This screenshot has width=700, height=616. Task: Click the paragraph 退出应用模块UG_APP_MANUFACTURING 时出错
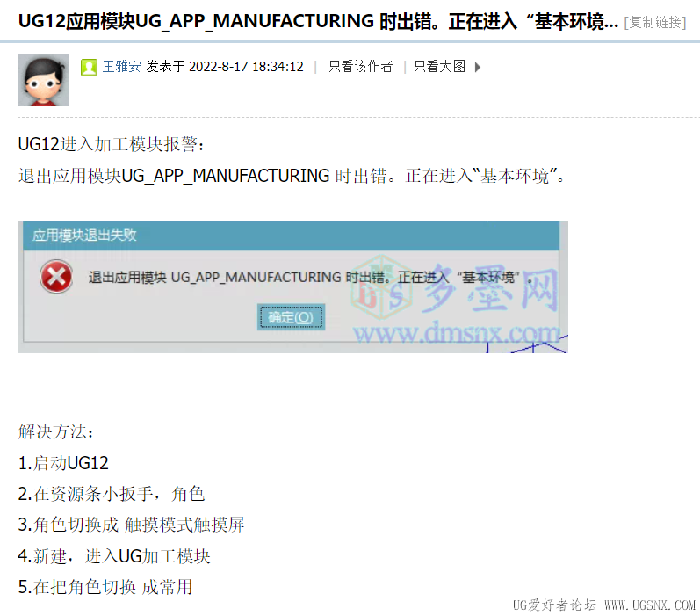tap(292, 176)
